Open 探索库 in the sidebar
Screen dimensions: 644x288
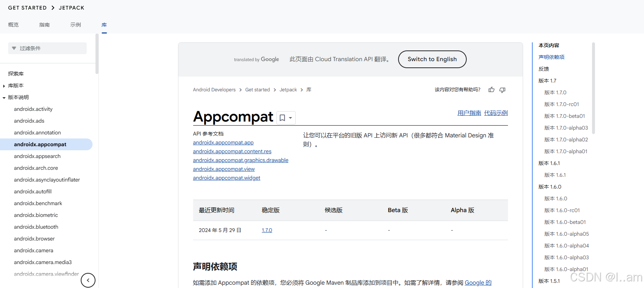point(16,74)
